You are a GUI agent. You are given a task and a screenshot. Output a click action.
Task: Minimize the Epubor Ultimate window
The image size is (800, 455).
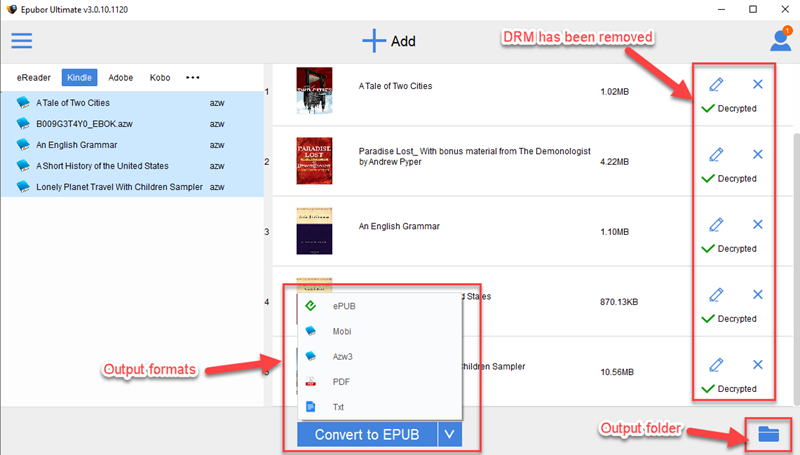click(x=721, y=9)
